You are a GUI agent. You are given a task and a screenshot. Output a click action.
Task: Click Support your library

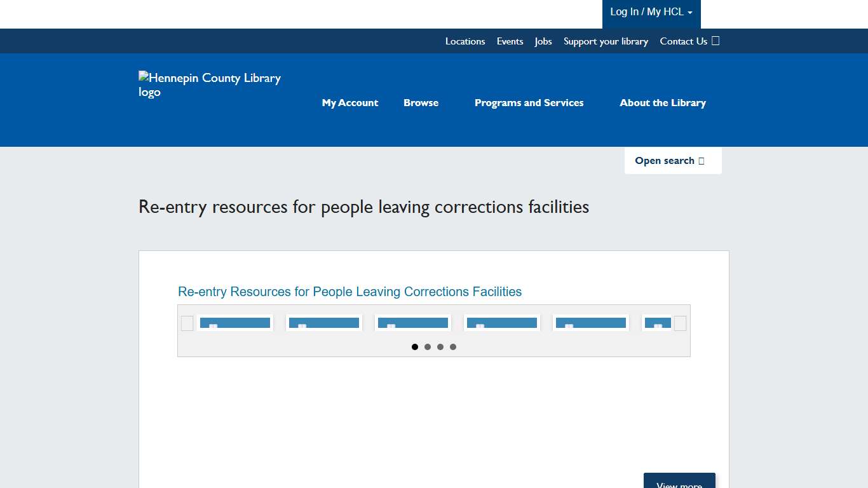coord(606,41)
